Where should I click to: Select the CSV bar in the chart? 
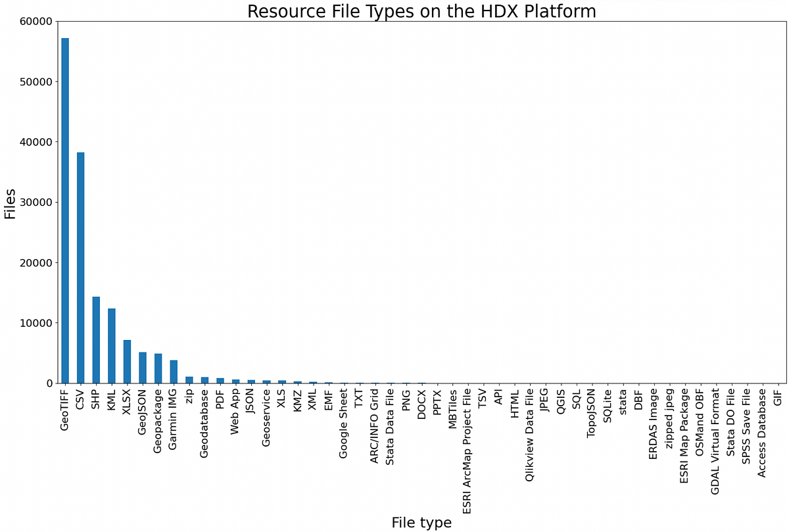[80, 266]
